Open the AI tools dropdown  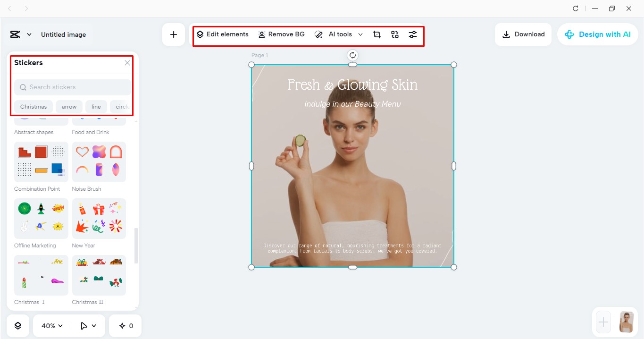339,34
